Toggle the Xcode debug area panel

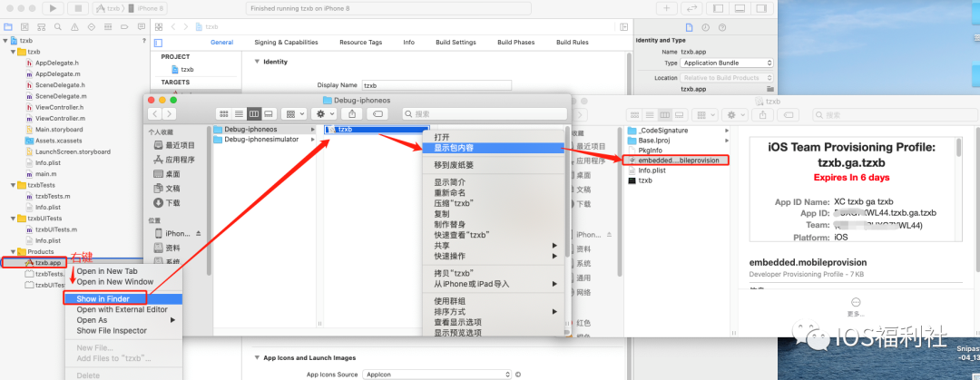click(740, 8)
